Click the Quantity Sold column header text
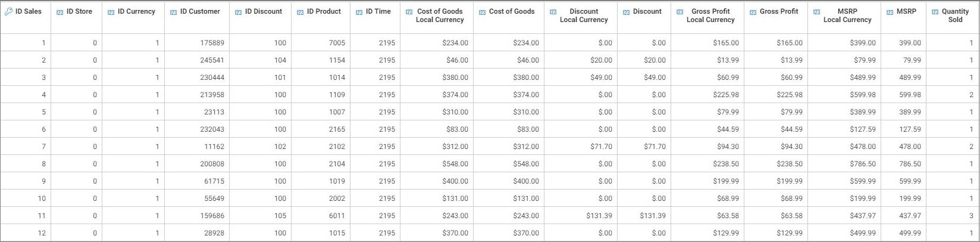The width and height of the screenshot is (980, 242). click(x=955, y=15)
